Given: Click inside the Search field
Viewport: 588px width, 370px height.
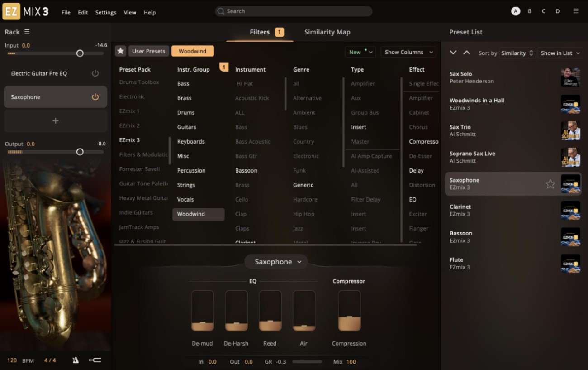Looking at the screenshot, I should [293, 11].
